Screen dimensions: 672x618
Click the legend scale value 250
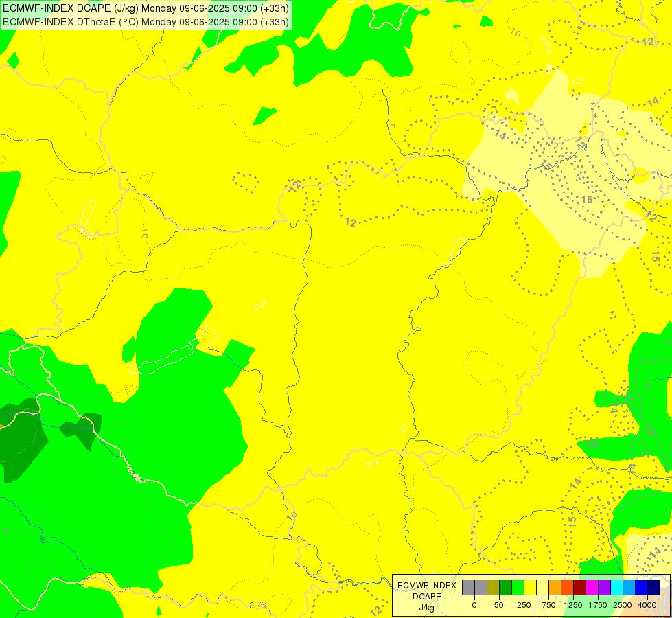click(x=524, y=605)
